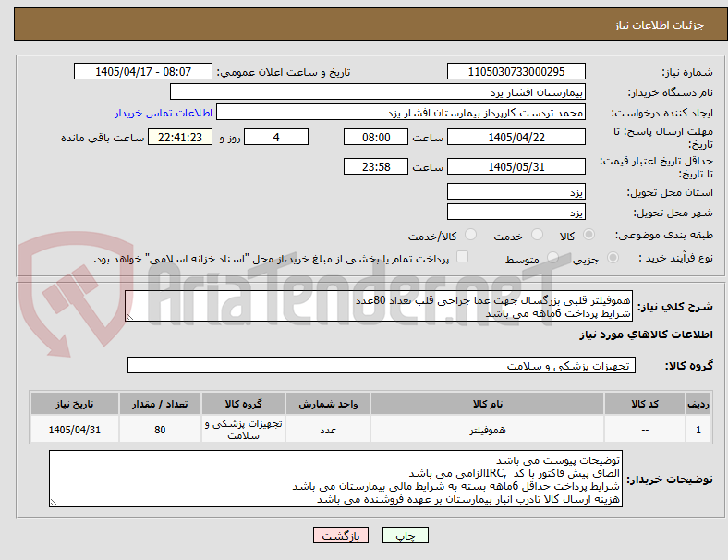Open the اطلاعات تماس خریدار link
The width and height of the screenshot is (728, 560).
[164, 113]
